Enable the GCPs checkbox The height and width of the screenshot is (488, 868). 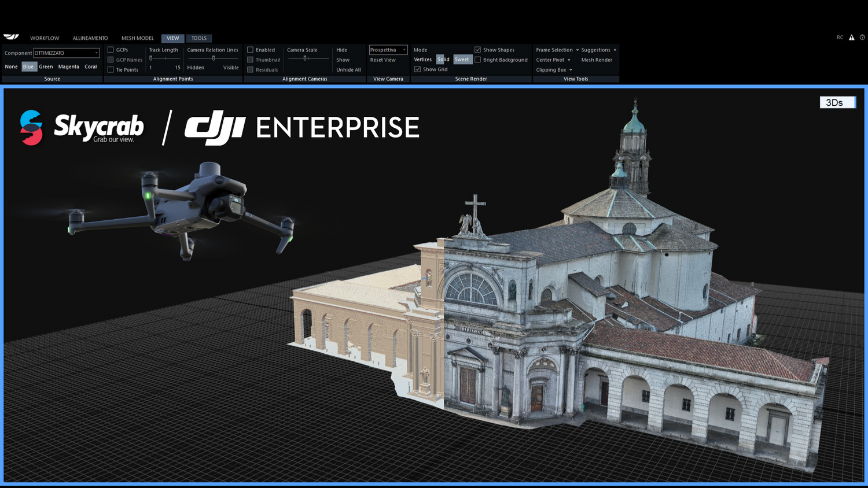[111, 49]
